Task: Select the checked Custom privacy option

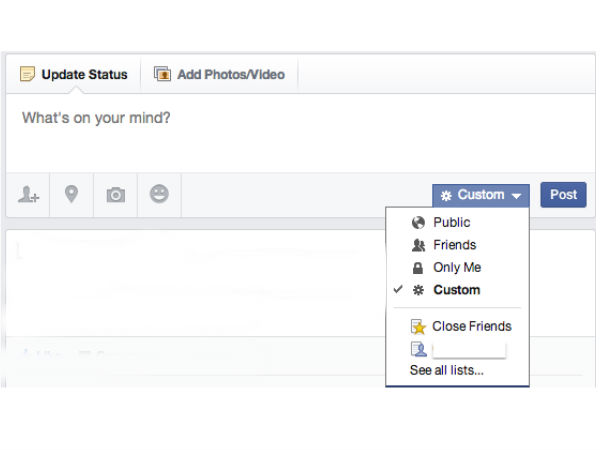Action: tap(456, 290)
